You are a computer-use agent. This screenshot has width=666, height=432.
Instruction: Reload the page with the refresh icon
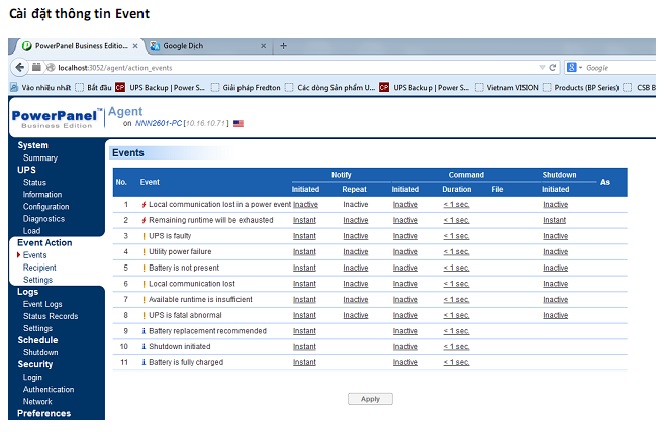click(552, 67)
